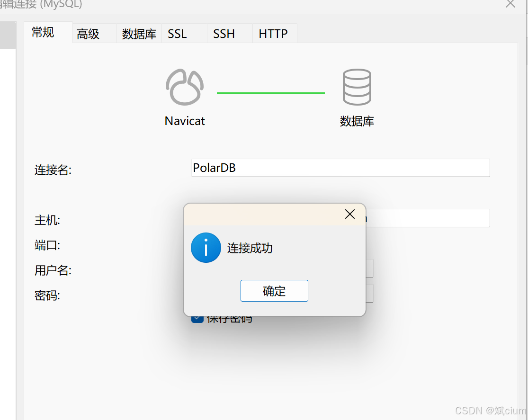
Task: Click the 确定 button in the dialog
Action: pyautogui.click(x=274, y=291)
